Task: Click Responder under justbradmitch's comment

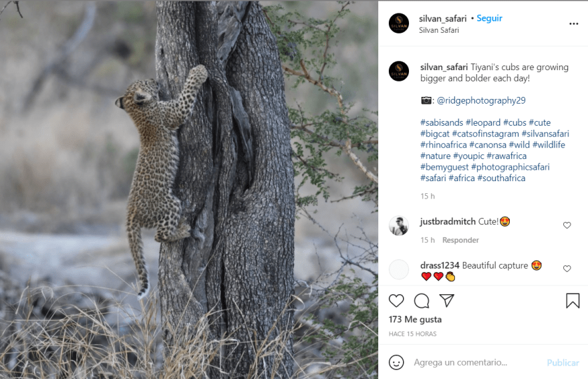Action: pos(460,240)
